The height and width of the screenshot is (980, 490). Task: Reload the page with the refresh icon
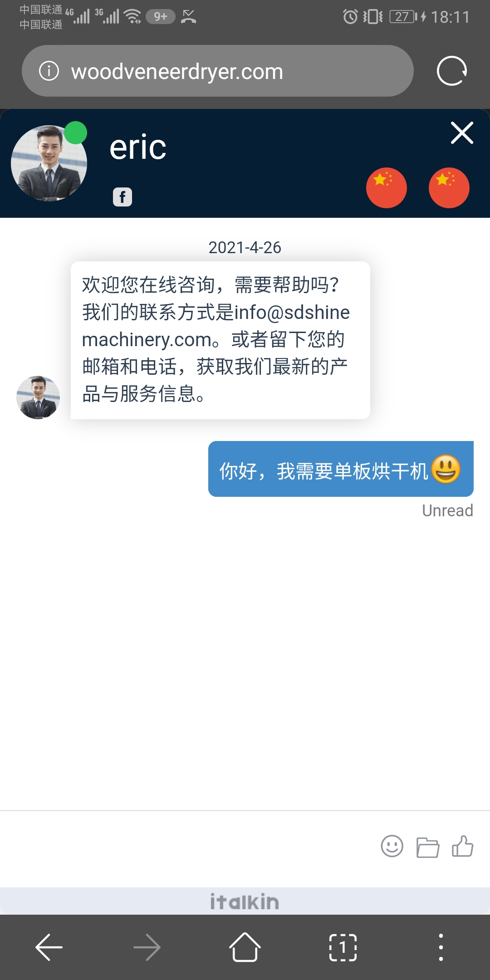click(x=452, y=71)
